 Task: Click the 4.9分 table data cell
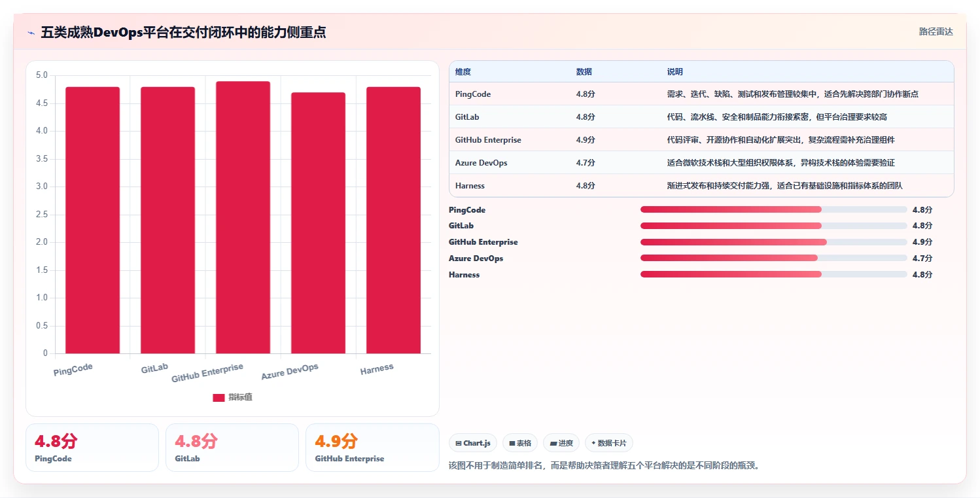pos(586,140)
